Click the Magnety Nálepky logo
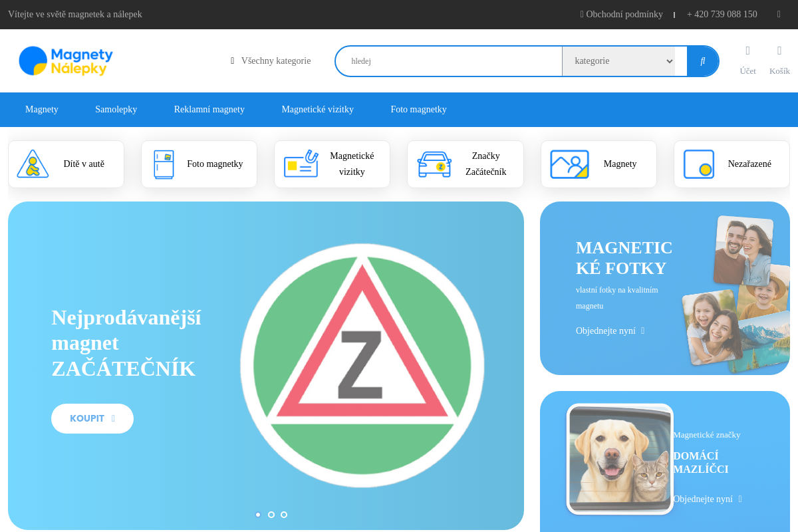Image resolution: width=798 pixels, height=532 pixels. (x=66, y=61)
